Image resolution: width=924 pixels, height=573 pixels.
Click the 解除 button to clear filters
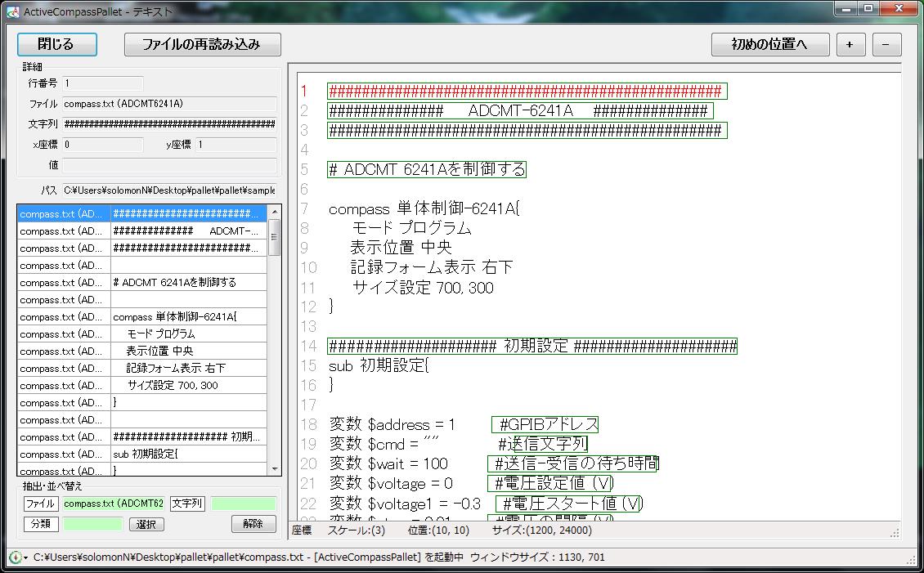[x=253, y=524]
